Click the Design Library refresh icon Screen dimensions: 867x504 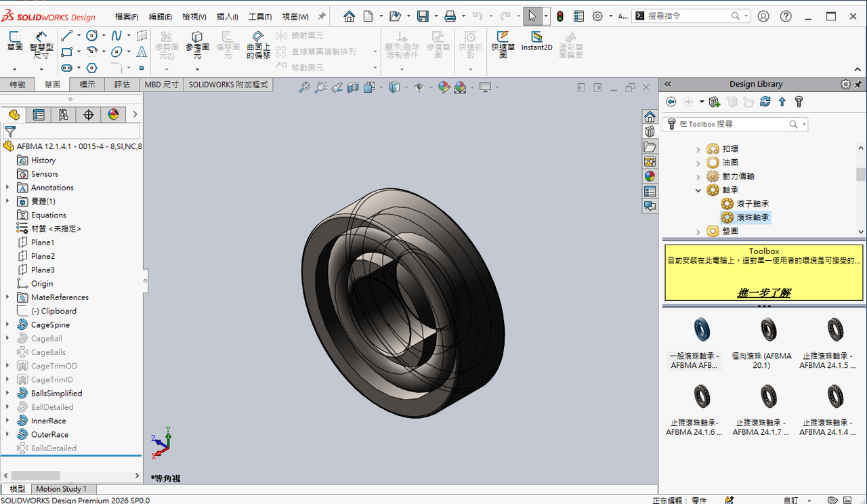coord(765,102)
